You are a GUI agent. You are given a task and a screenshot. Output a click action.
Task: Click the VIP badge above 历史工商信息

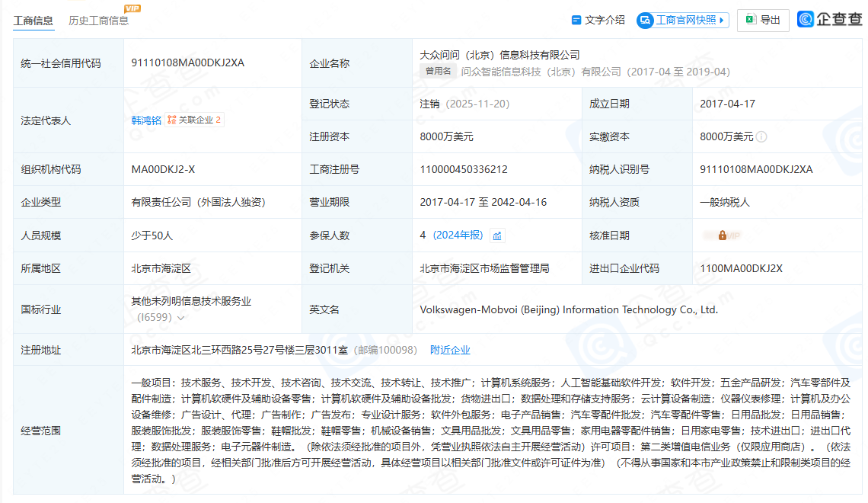tap(132, 8)
